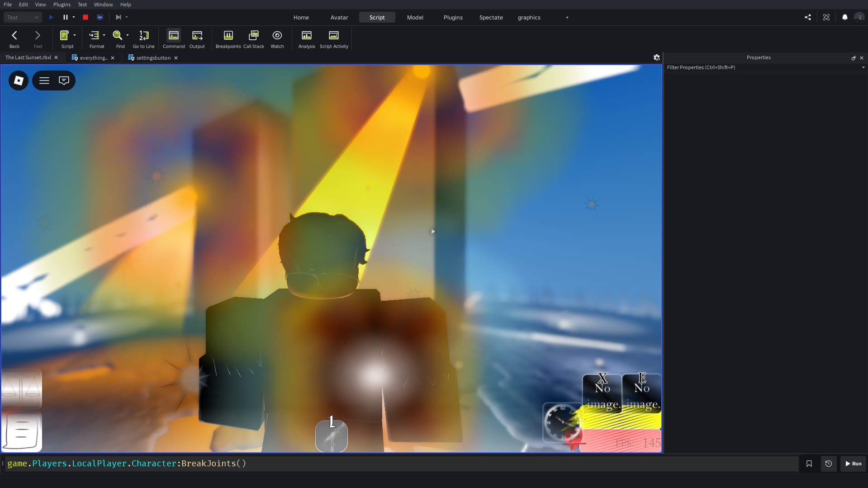
Task: Click the step forward icon
Action: (x=118, y=17)
